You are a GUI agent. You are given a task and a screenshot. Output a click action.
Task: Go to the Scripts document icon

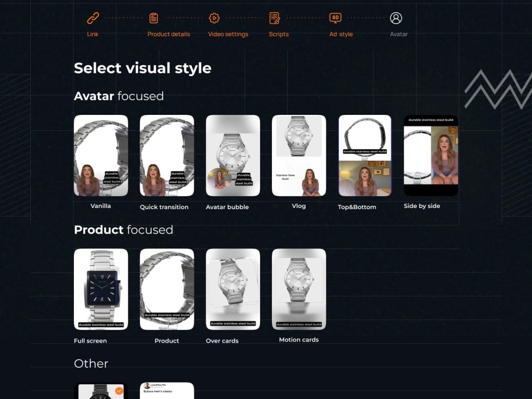(275, 18)
